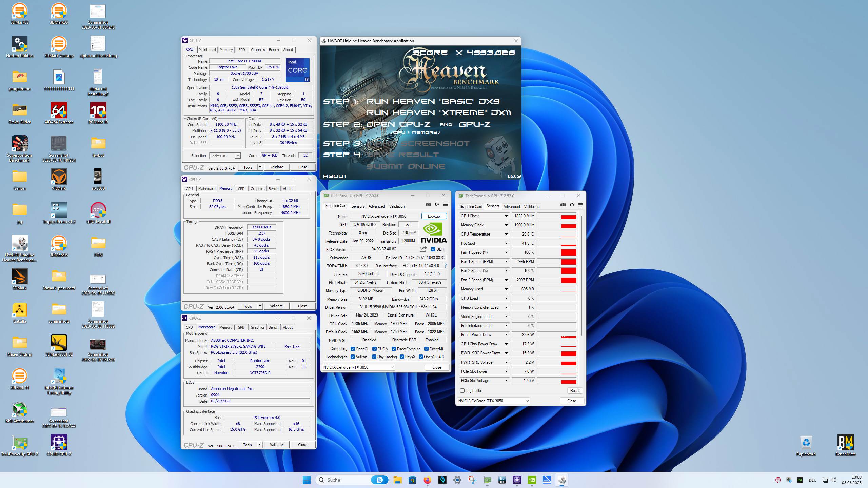
Task: Click the camera icon in GPU-Z Sensors window
Action: tap(563, 205)
